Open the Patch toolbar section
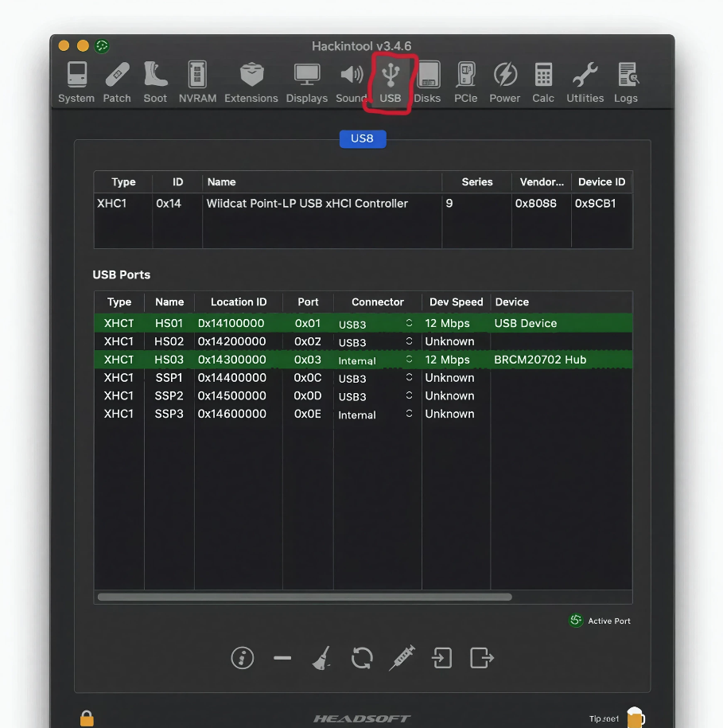This screenshot has height=728, width=723. [x=117, y=82]
